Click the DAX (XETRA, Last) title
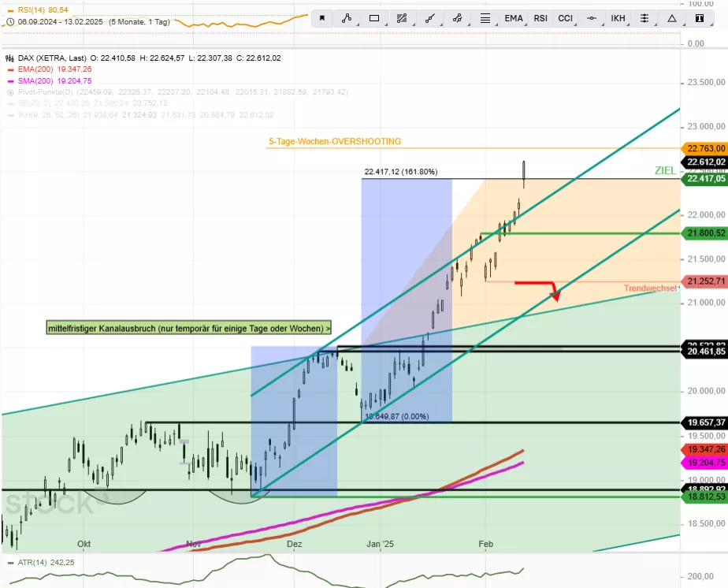 pos(52,58)
